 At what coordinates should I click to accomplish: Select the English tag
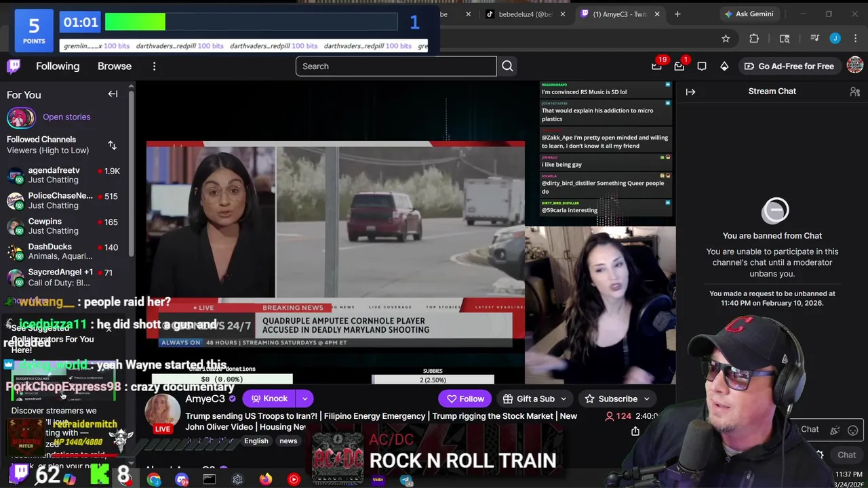(x=256, y=441)
